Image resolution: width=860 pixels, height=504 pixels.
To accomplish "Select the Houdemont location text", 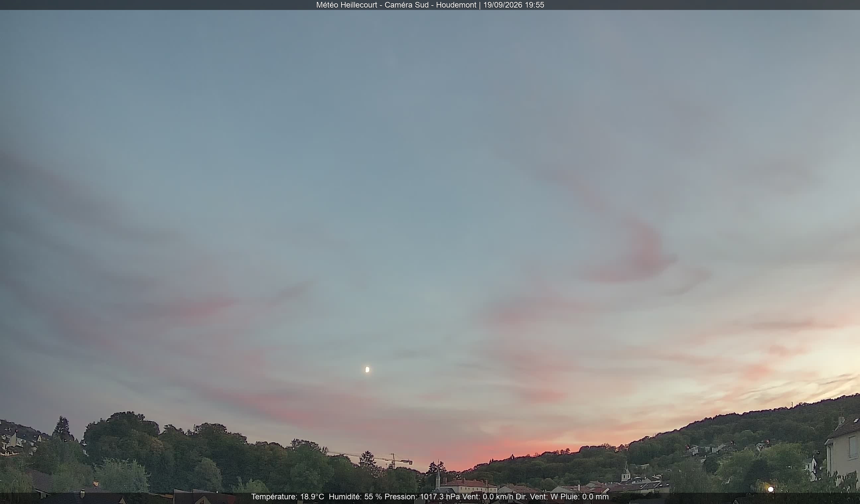I will coord(456,5).
